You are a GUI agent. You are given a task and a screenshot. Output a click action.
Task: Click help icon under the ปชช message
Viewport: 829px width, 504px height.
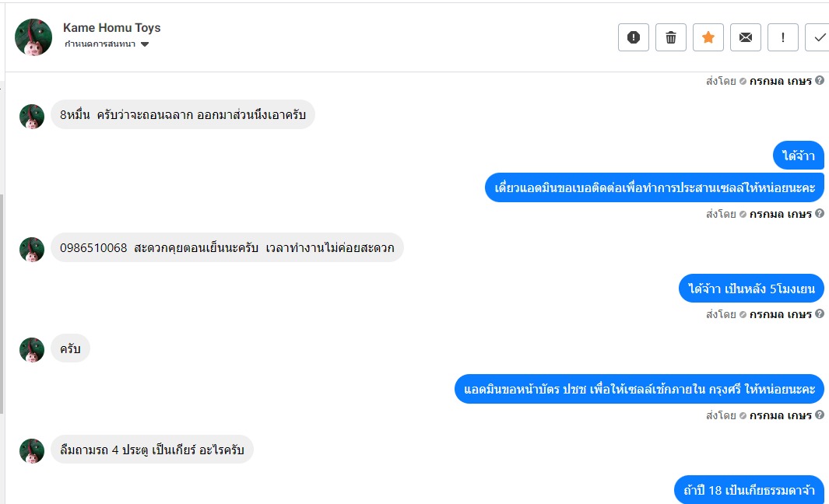(x=819, y=415)
